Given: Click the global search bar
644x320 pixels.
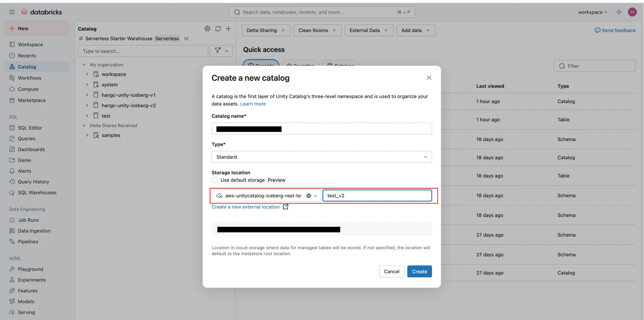Looking at the screenshot, I should [322, 12].
